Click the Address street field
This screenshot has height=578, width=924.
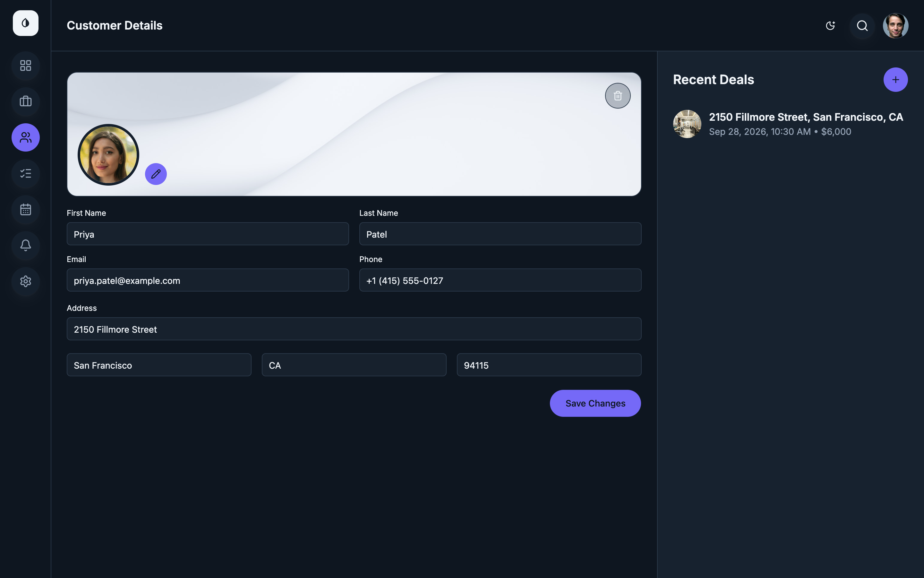(354, 329)
